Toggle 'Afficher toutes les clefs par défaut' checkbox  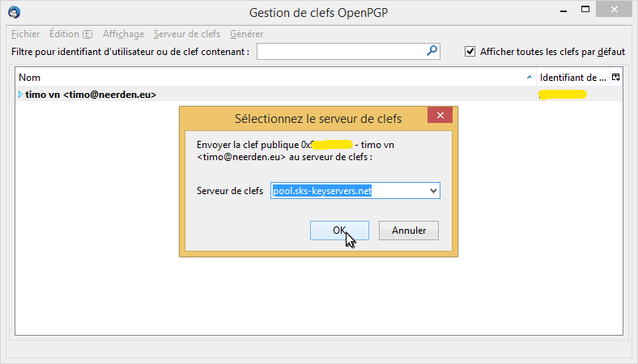(x=470, y=52)
